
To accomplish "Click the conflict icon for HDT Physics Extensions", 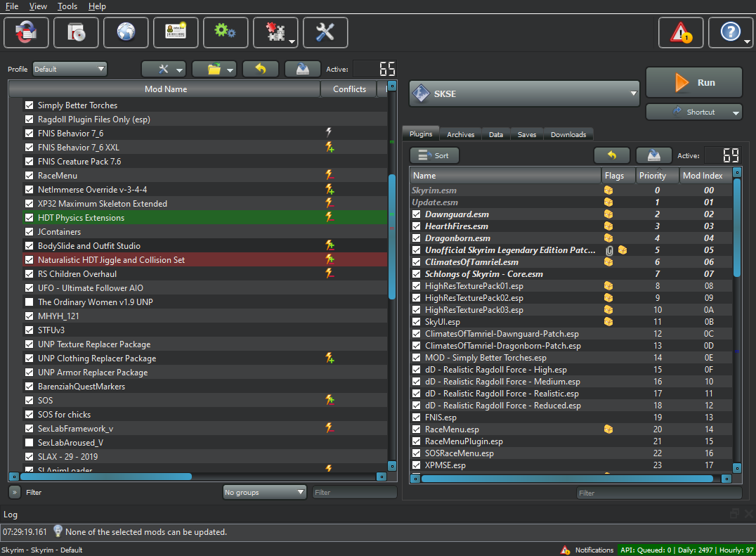I will (x=330, y=217).
